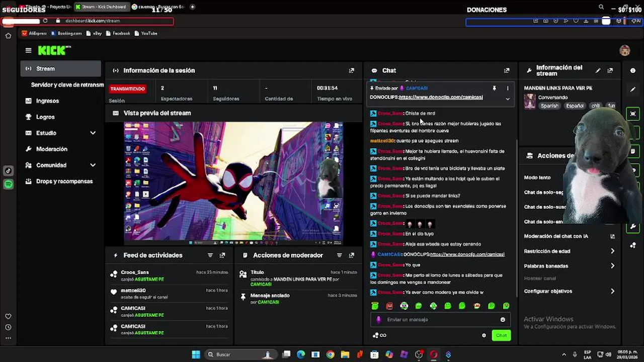Edit stream info with the pencil icon
The image size is (644, 362).
pos(598,71)
